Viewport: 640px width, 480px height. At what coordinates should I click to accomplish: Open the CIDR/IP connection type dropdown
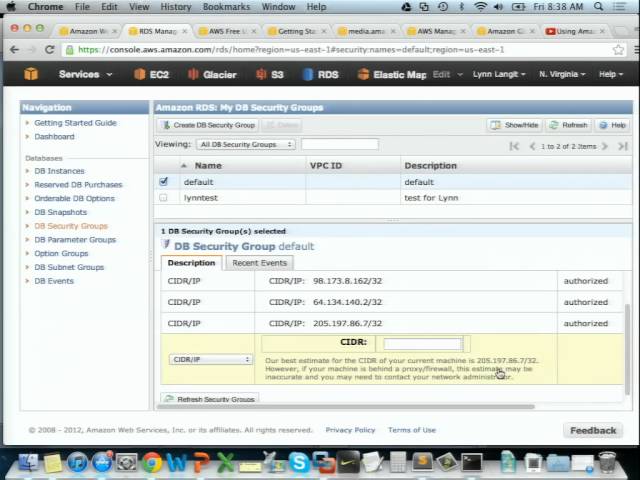(x=211, y=359)
